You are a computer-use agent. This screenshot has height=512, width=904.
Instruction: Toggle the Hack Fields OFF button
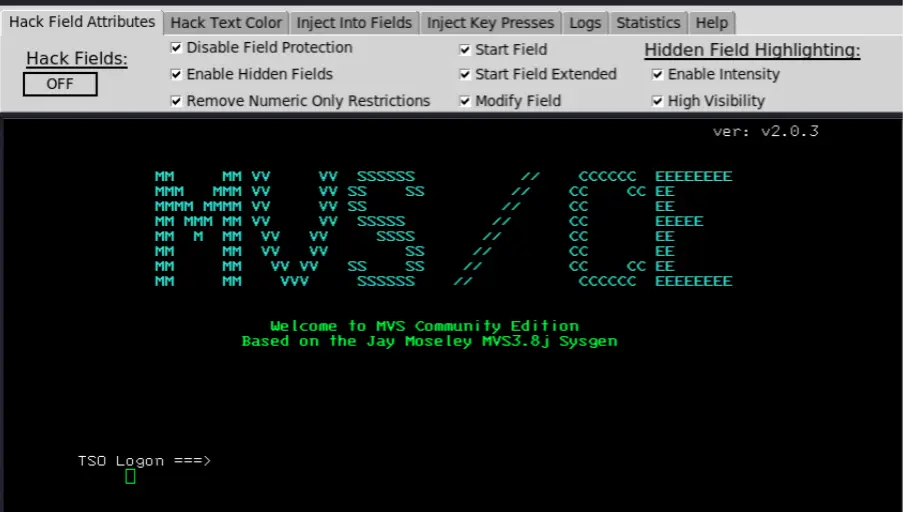[x=60, y=84]
